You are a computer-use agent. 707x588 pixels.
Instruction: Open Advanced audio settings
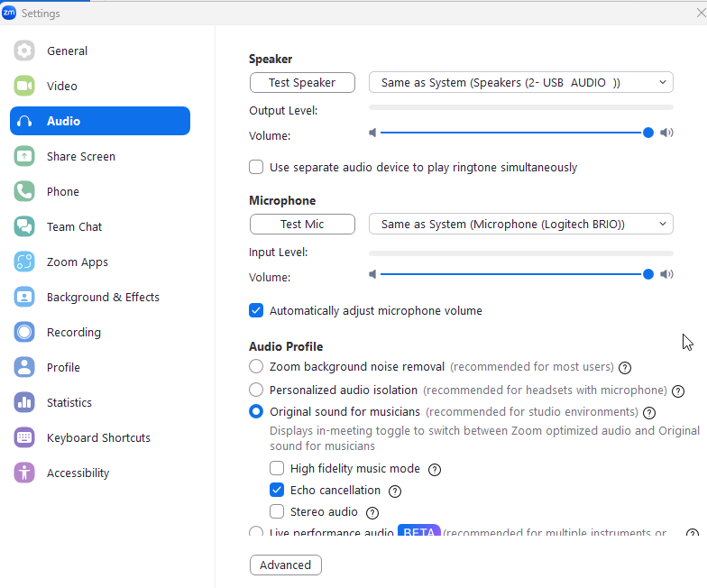(285, 565)
